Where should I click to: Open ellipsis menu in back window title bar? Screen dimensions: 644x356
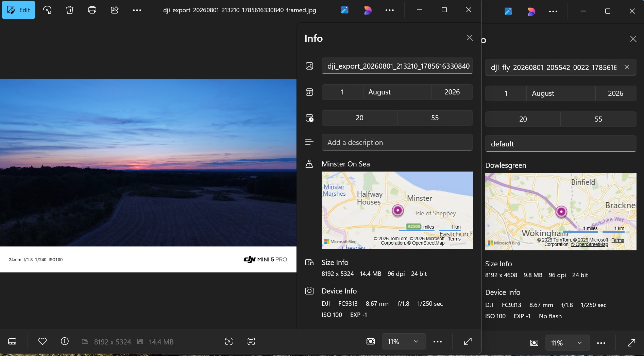553,11
